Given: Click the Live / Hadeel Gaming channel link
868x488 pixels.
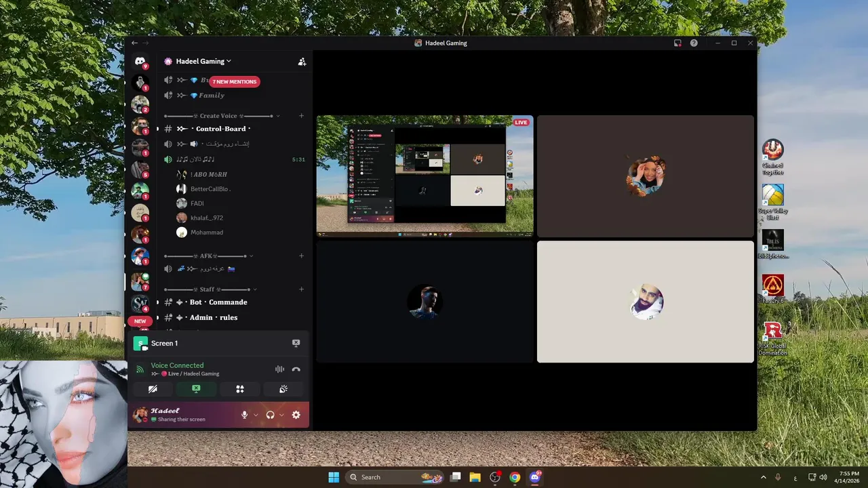Looking at the screenshot, I should 185,373.
